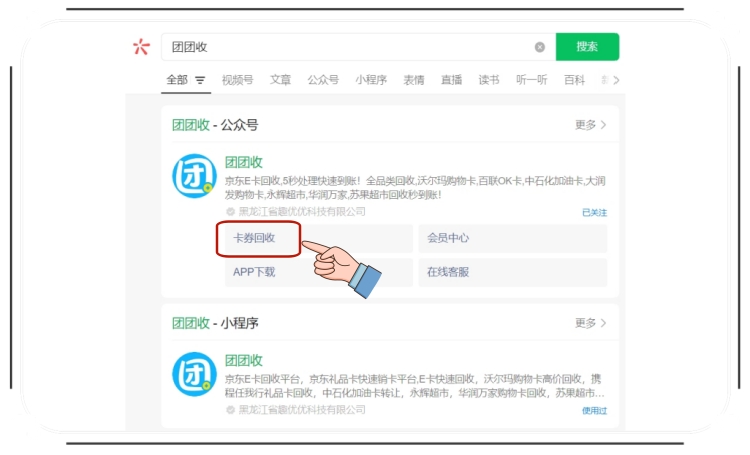This screenshot has height=455, width=750.
Task: Open the filter icon beside 全部
Action: point(200,80)
